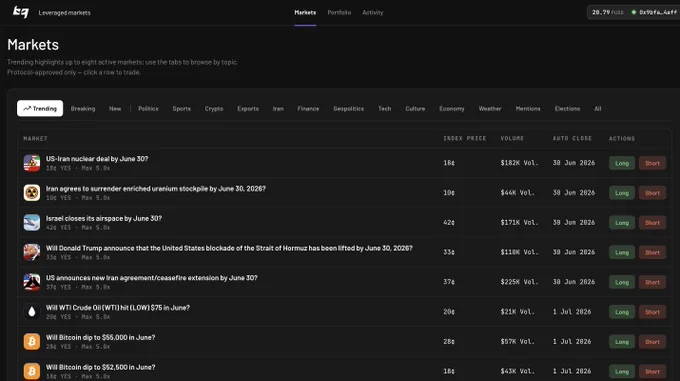Open the Activity nav tab
The width and height of the screenshot is (680, 381).
[x=373, y=13]
